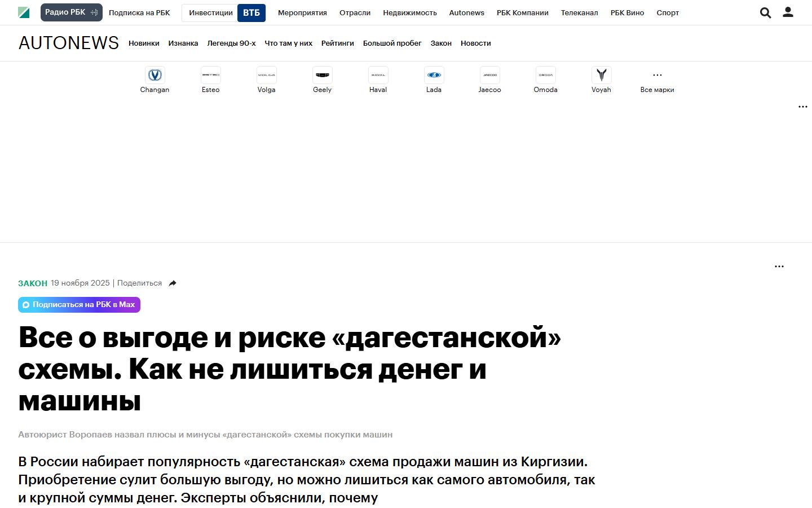Viewport: 812px width, 508px height.
Task: Click the share arrow icon
Action: point(173,283)
